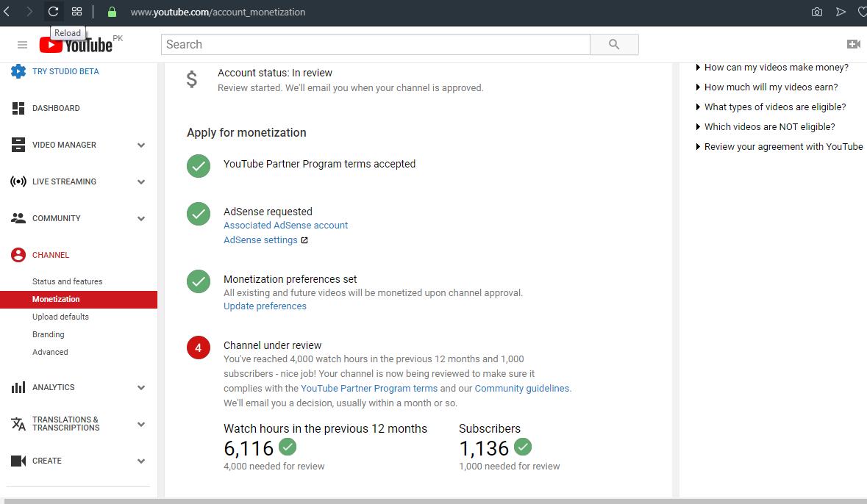Open Status and features menu item

click(x=68, y=282)
